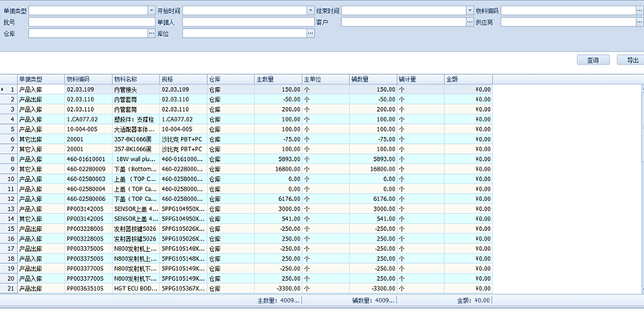Image resolution: width=644 pixels, height=309 pixels.
Task: Click 产品出库 in row 2
Action: point(41,99)
